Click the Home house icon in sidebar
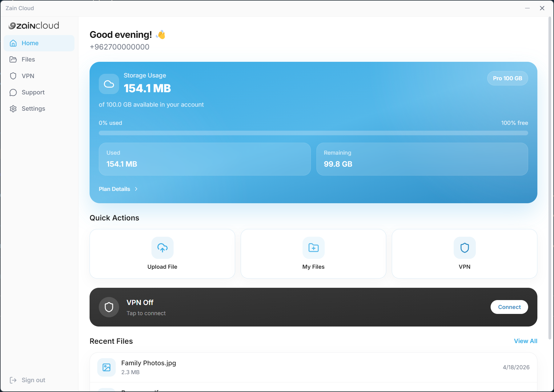The width and height of the screenshot is (554, 392). pyautogui.click(x=13, y=43)
